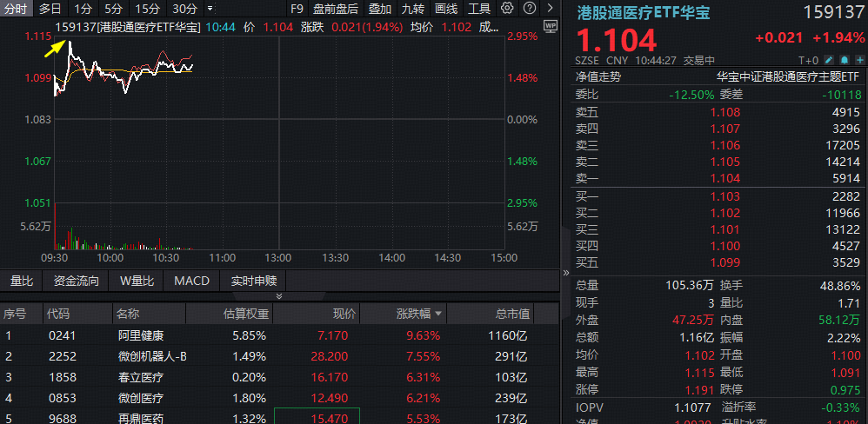Image resolution: width=868 pixels, height=424 pixels.
Task: Select 阿里健康 row in holdings table
Action: click(141, 335)
